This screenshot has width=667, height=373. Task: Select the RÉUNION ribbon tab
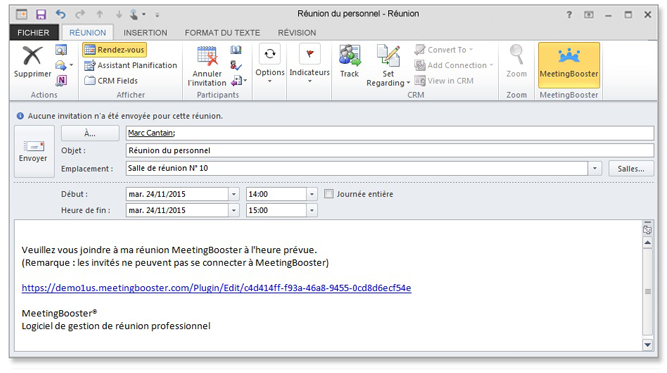coord(88,33)
